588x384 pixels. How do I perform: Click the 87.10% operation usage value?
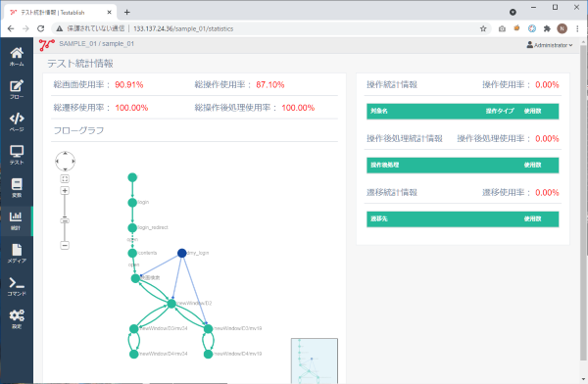pos(270,85)
